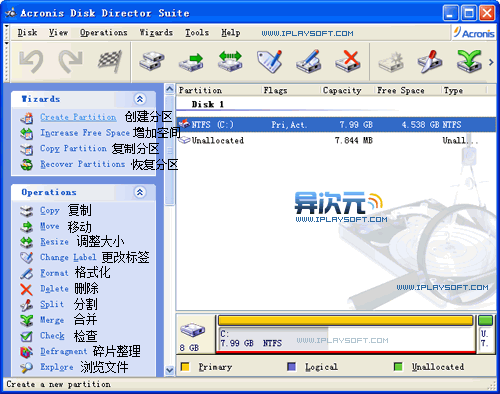Click the Resize operation sidebar icon

(x=26, y=242)
